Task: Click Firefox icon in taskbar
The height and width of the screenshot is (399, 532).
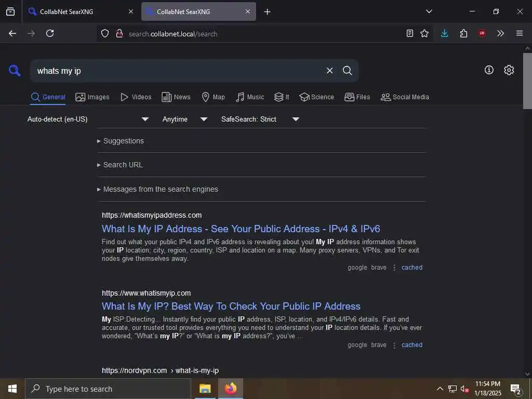Action: tap(230, 389)
